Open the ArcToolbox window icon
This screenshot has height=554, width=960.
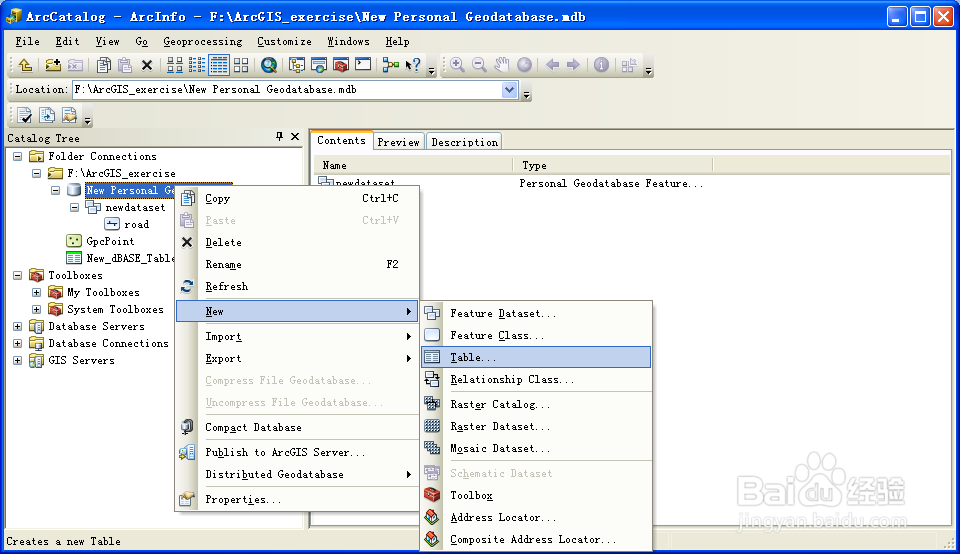coord(341,65)
